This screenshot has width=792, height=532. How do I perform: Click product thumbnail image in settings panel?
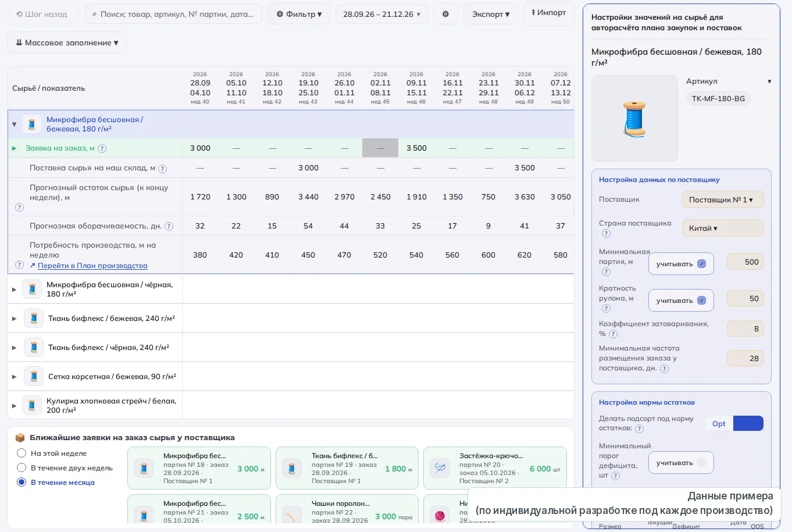tap(634, 118)
